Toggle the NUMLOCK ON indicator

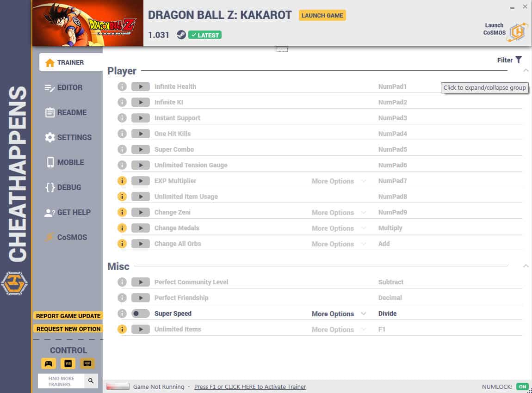coord(522,387)
